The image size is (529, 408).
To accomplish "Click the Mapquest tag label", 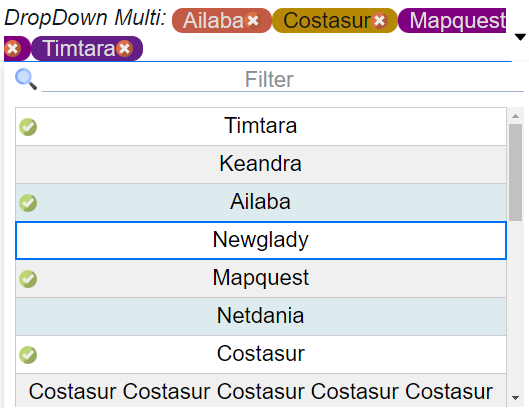I will 457,21.
